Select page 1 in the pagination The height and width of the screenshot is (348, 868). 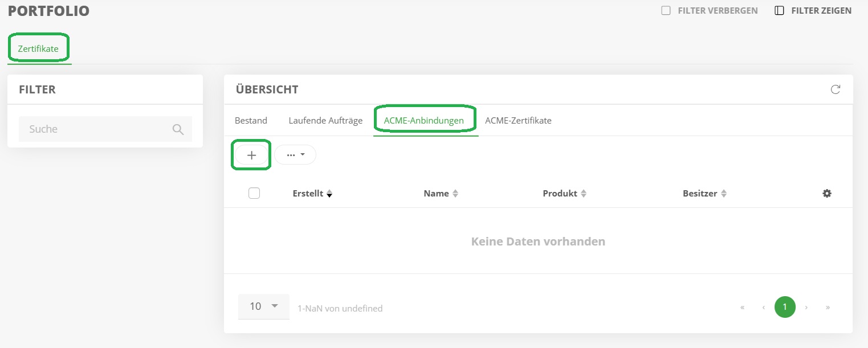[785, 308]
